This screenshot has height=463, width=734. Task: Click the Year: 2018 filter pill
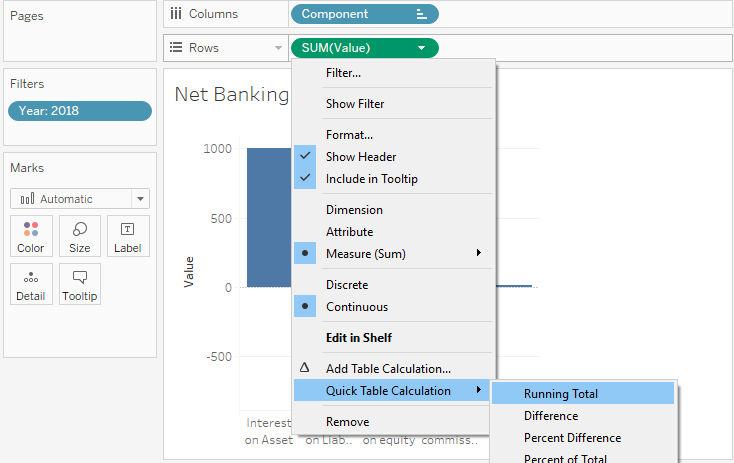pos(80,111)
